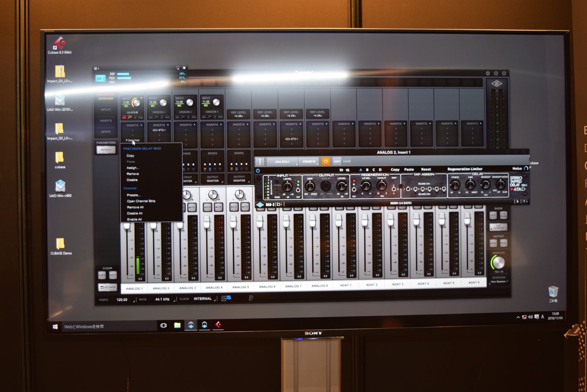This screenshot has width=587, height=392.
Task: Click the plugin window drag handle left of ADA STD-1
Action: click(x=260, y=162)
